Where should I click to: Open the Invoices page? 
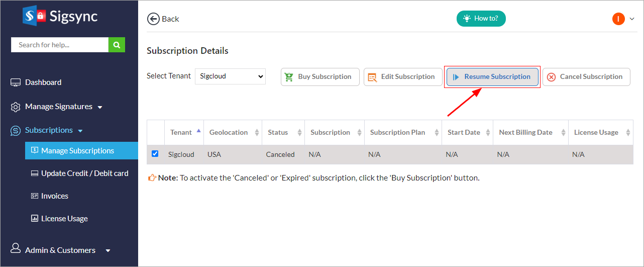(x=54, y=196)
